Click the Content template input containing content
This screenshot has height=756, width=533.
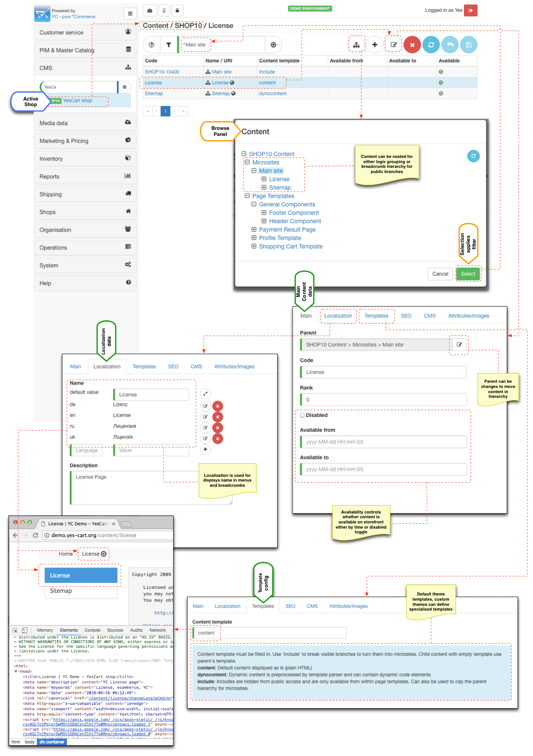pyautogui.click(x=270, y=633)
